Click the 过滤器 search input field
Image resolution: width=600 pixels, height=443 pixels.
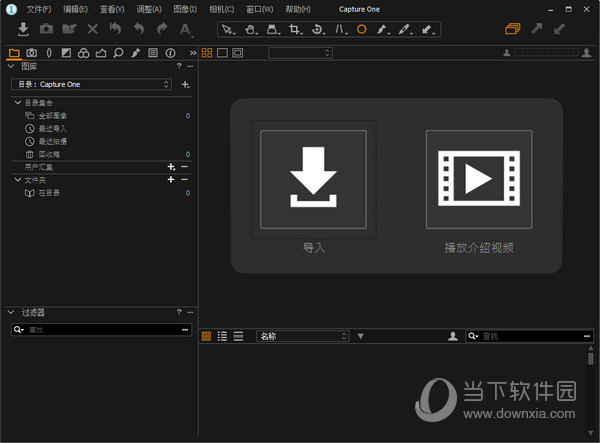coord(102,329)
